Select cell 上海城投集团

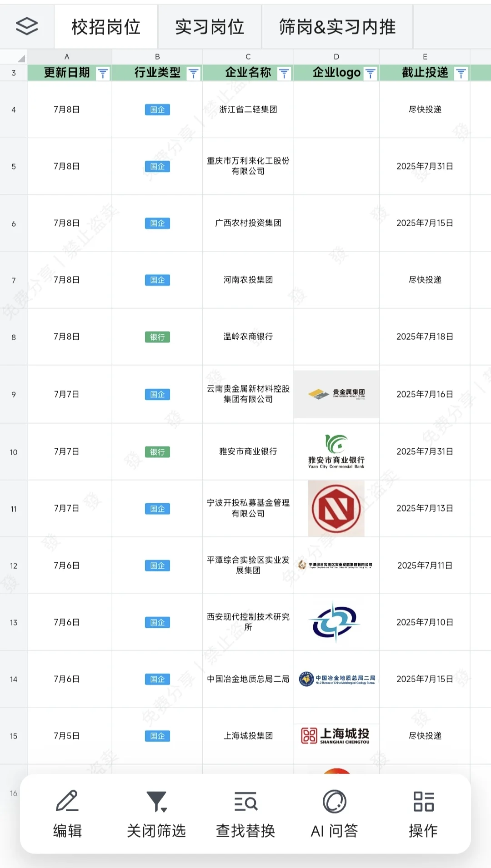248,736
